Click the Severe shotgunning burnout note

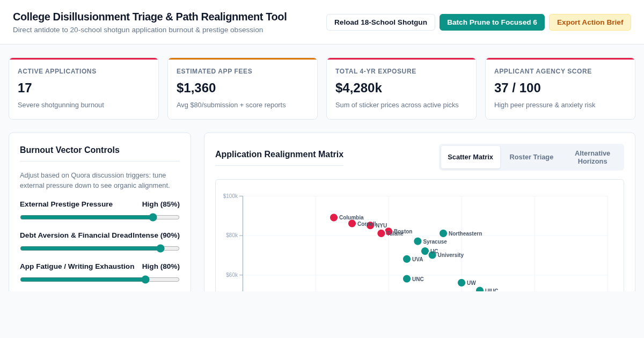tap(61, 105)
